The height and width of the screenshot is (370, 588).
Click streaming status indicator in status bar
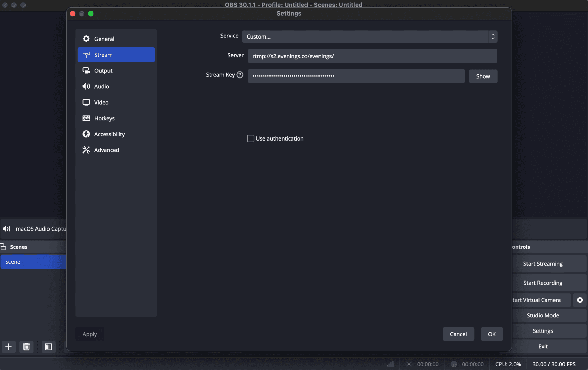coord(409,364)
